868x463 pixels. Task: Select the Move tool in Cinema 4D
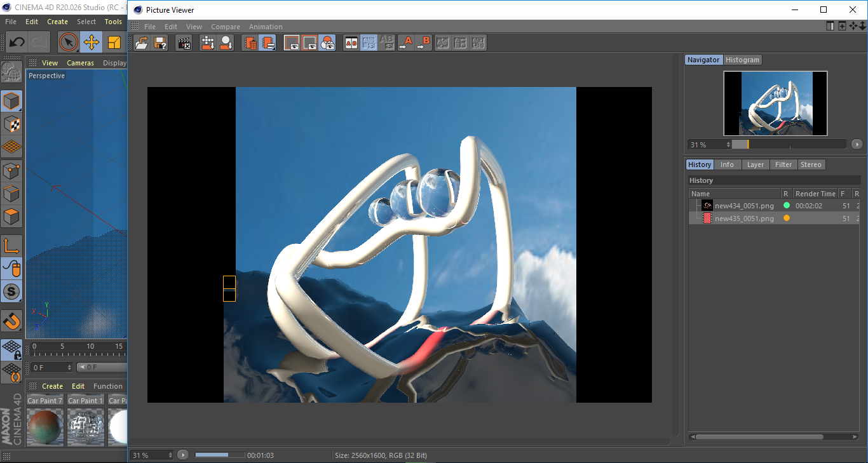click(x=92, y=43)
